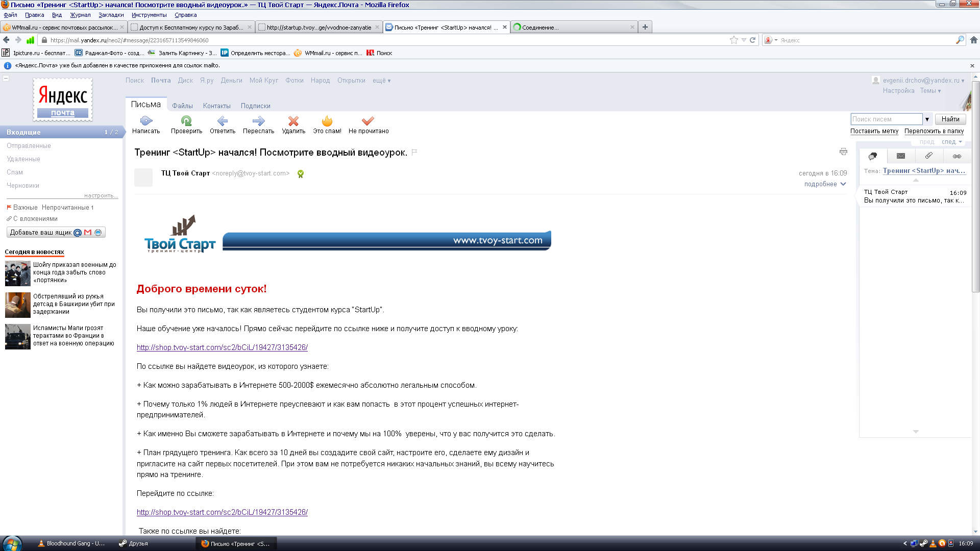Viewport: 980px width, 551px height.
Task: Click the flag icon next to email subject
Action: pyautogui.click(x=414, y=152)
